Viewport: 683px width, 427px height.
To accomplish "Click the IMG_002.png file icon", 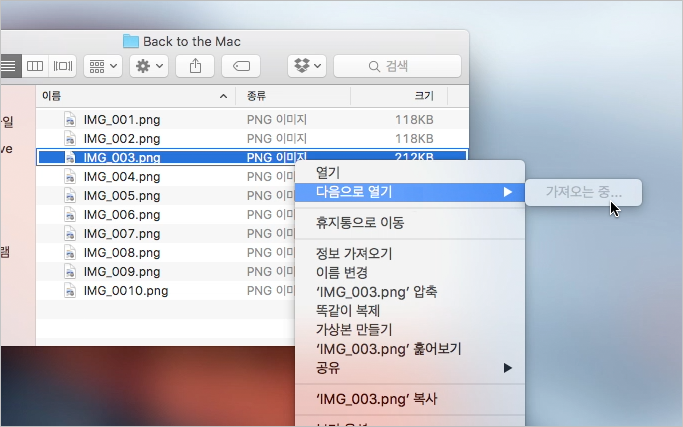I will [70, 139].
